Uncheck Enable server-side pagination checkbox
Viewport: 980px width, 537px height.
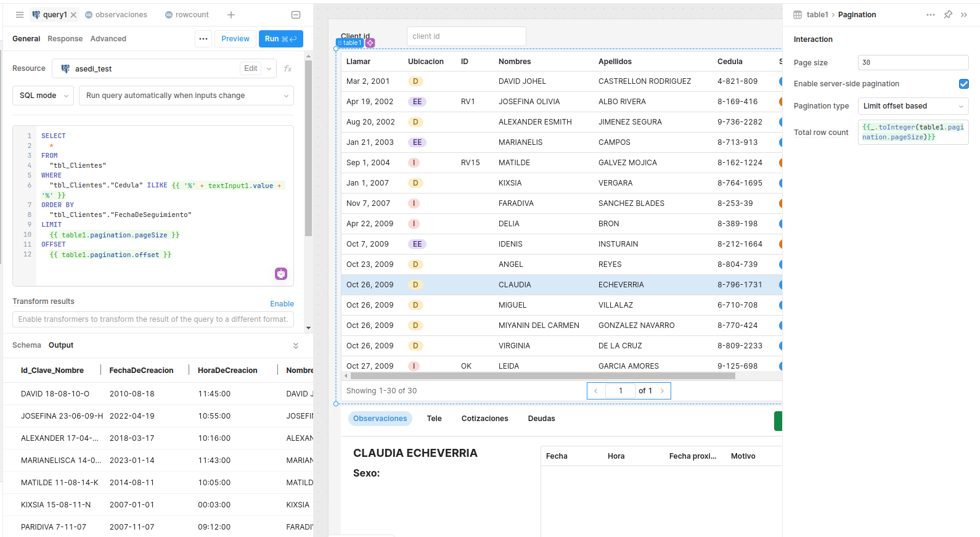(x=964, y=84)
